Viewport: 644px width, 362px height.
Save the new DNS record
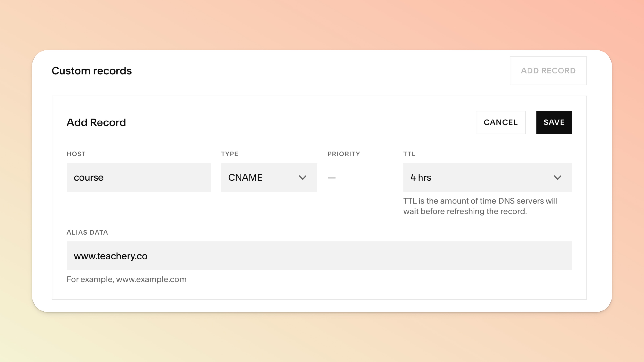pos(554,122)
